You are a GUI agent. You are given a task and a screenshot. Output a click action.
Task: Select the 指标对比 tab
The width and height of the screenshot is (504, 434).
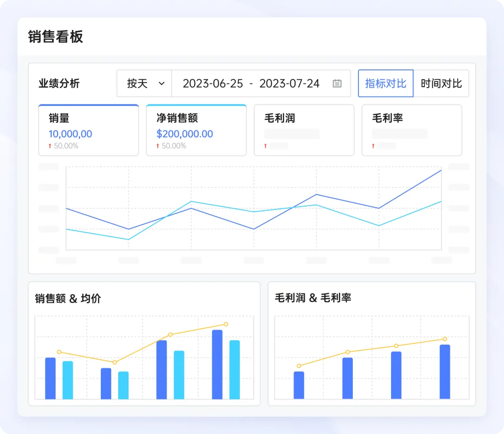pyautogui.click(x=386, y=83)
